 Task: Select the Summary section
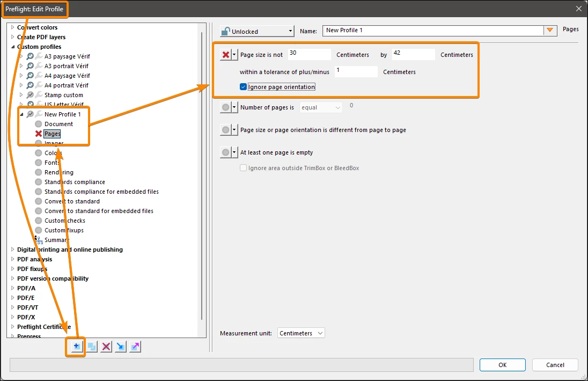point(57,240)
